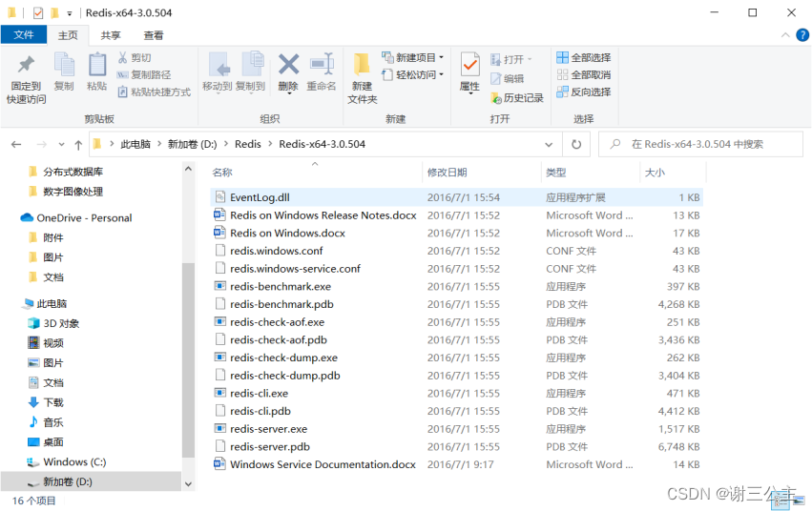
Task: Click 此电脑 in the address bar
Action: pyautogui.click(x=135, y=144)
